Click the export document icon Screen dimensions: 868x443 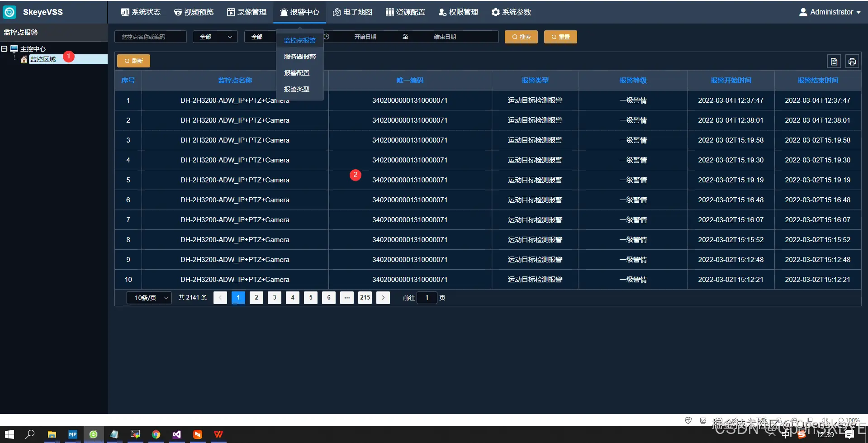(x=834, y=62)
